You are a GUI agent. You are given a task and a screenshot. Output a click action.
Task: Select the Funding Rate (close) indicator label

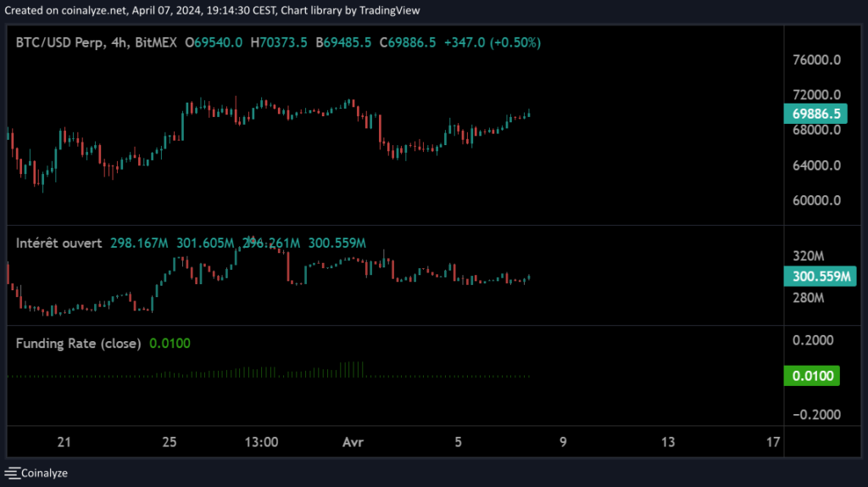point(79,344)
